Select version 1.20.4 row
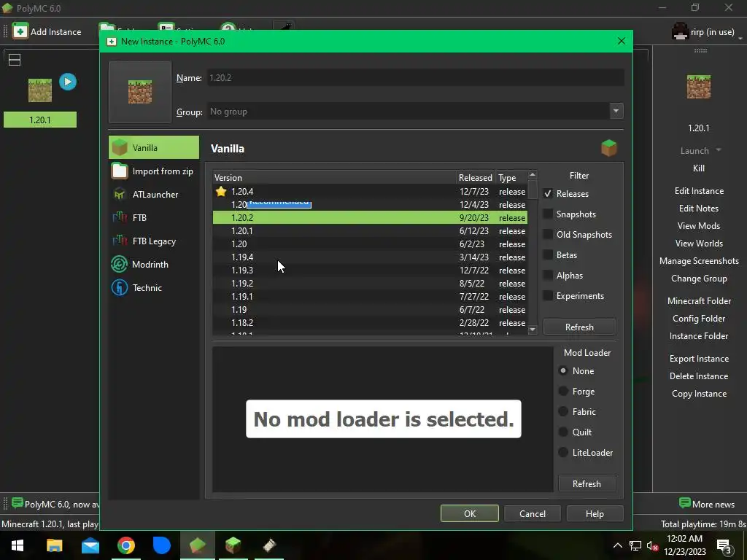747x560 pixels. [x=370, y=192]
